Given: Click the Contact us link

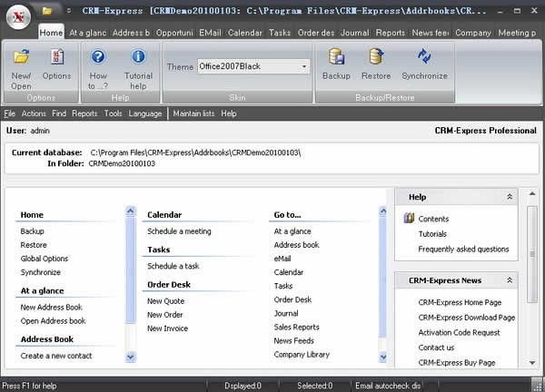Looking at the screenshot, I should (436, 348).
